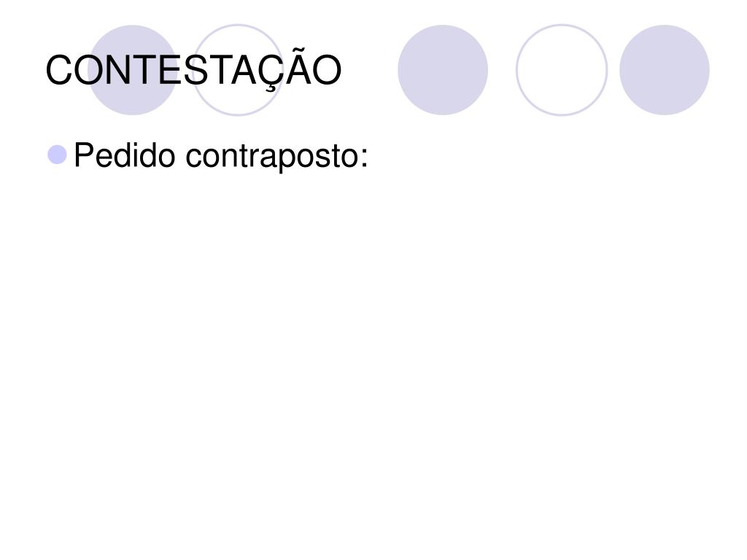The image size is (747, 560).
Task: Select the empty outlined circle near the right
Action: (x=562, y=70)
